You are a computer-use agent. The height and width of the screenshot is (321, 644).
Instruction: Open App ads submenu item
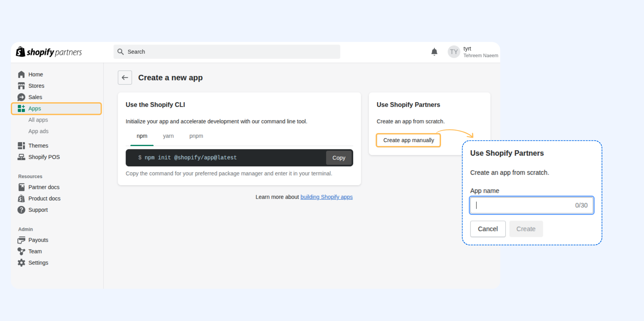(39, 131)
